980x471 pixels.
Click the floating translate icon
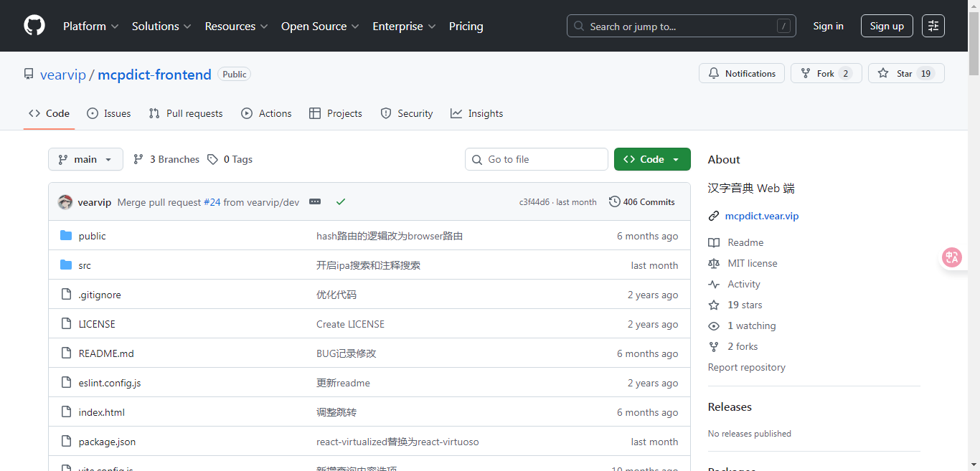click(x=952, y=257)
